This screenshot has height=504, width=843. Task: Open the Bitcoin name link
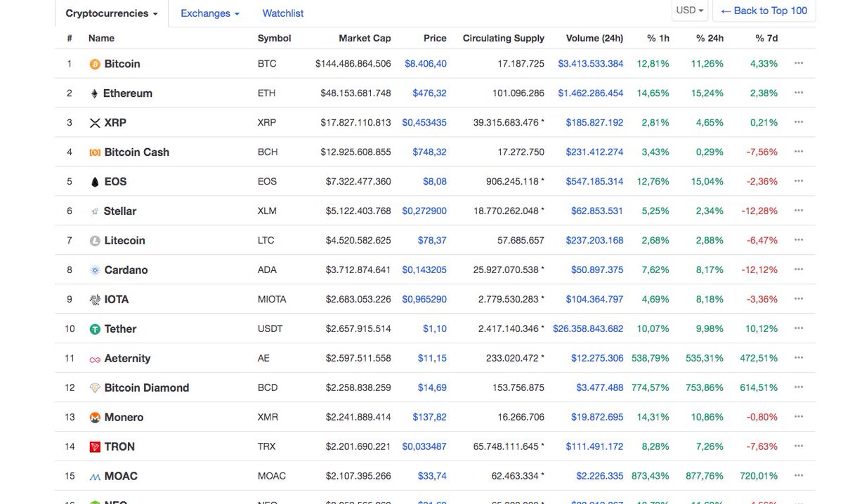122,64
